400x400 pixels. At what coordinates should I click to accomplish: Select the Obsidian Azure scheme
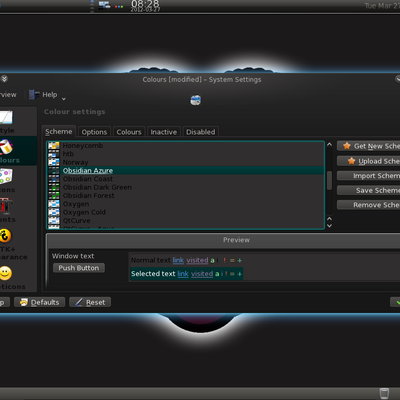click(x=185, y=171)
